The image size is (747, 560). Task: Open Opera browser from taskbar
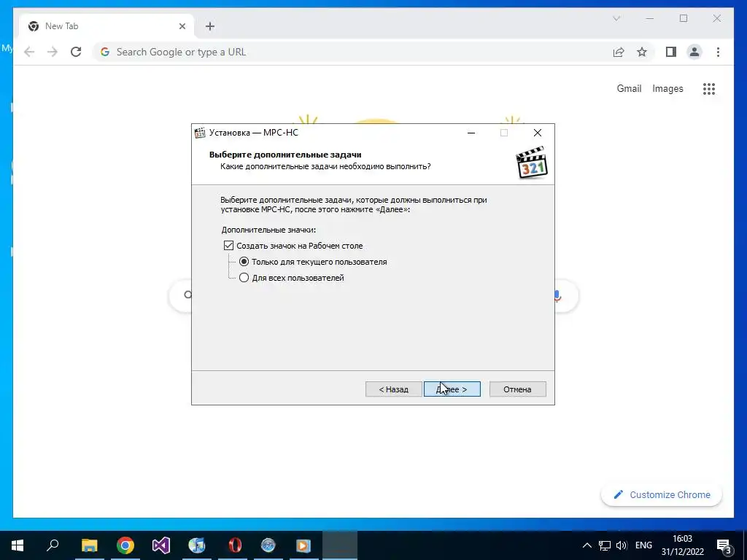pos(234,545)
